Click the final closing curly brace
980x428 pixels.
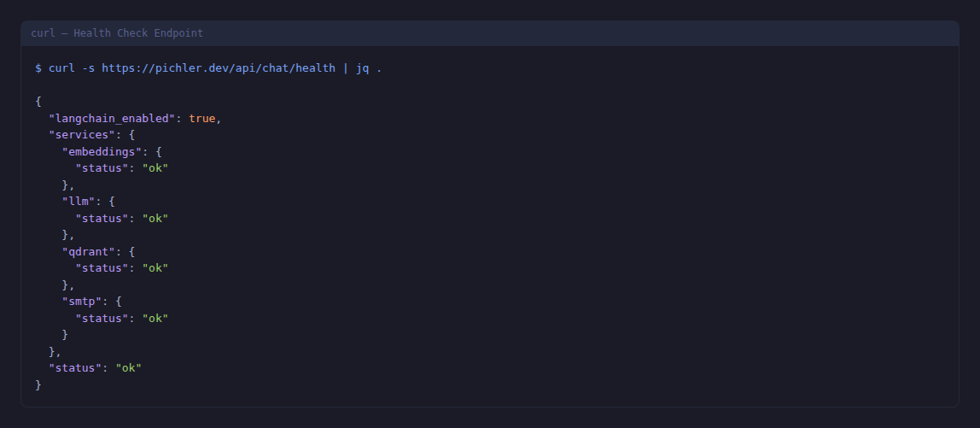click(38, 384)
